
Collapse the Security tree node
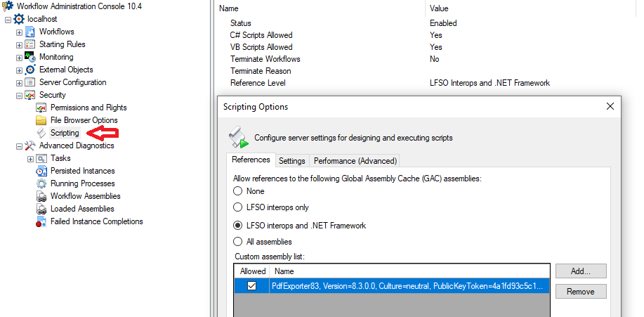tap(19, 95)
